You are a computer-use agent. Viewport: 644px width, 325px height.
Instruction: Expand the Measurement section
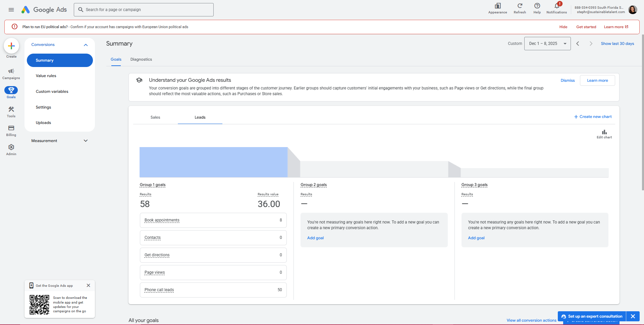point(86,141)
